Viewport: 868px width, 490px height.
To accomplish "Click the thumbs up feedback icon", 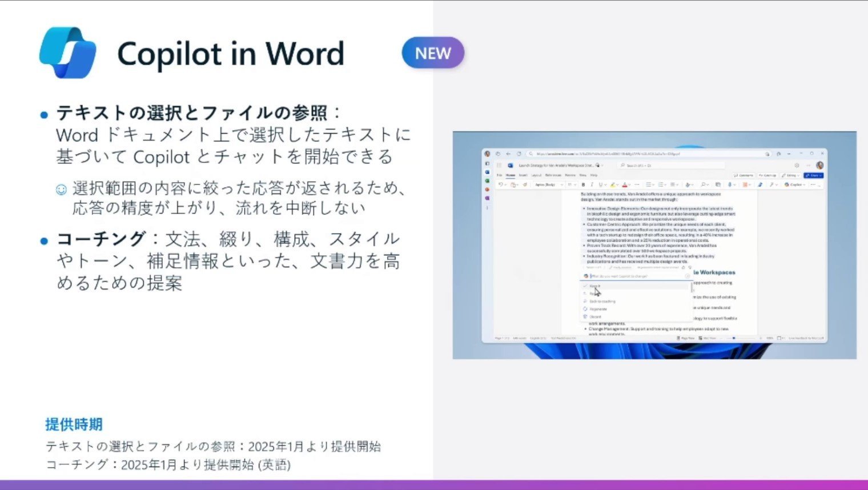I will pyautogui.click(x=684, y=267).
